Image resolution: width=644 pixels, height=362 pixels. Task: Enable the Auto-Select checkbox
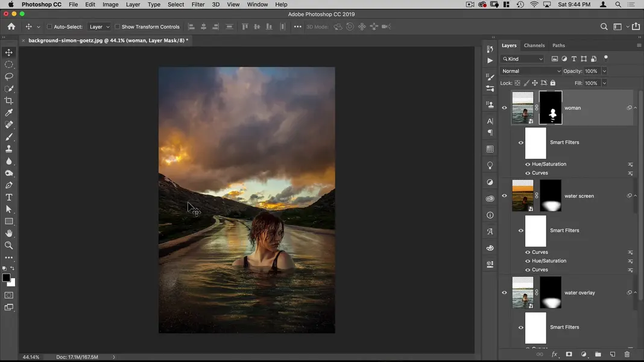[49, 27]
